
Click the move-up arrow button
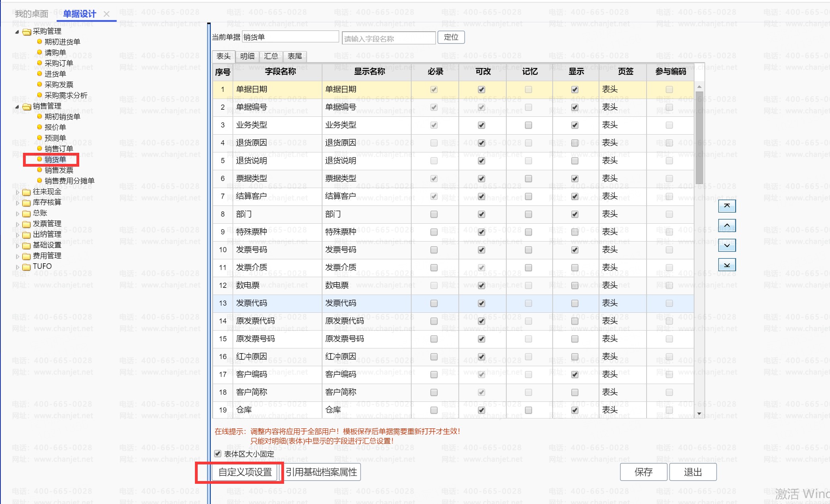pos(727,226)
